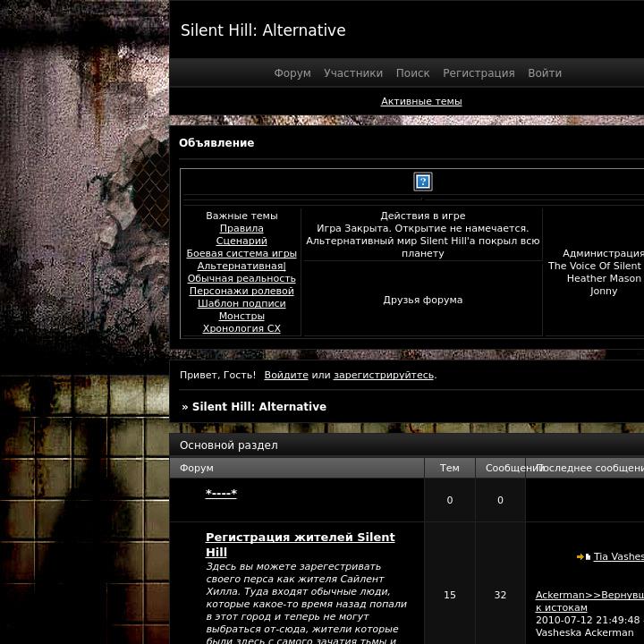Open Шаблон подписи link
This screenshot has height=644, width=644.
coord(241,303)
